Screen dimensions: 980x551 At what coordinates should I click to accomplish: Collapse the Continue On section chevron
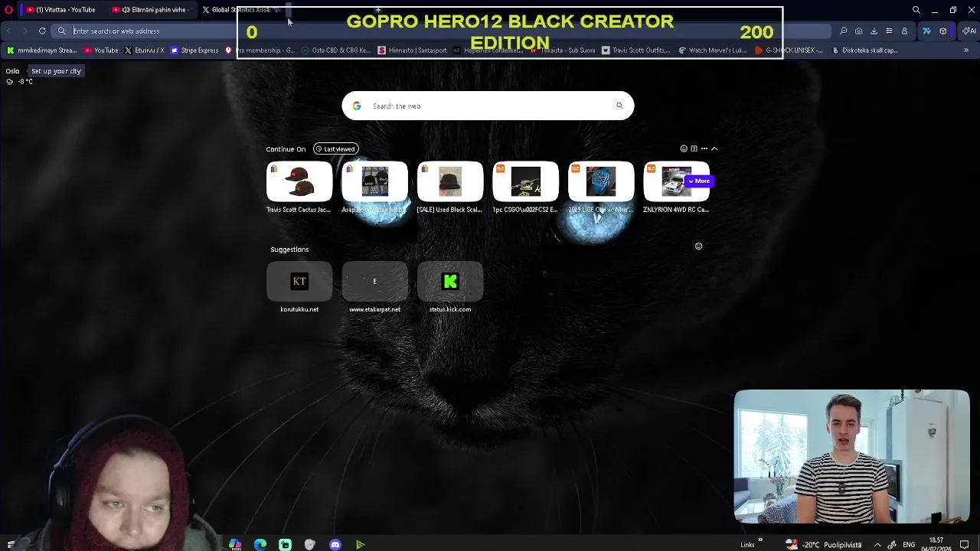click(x=714, y=148)
